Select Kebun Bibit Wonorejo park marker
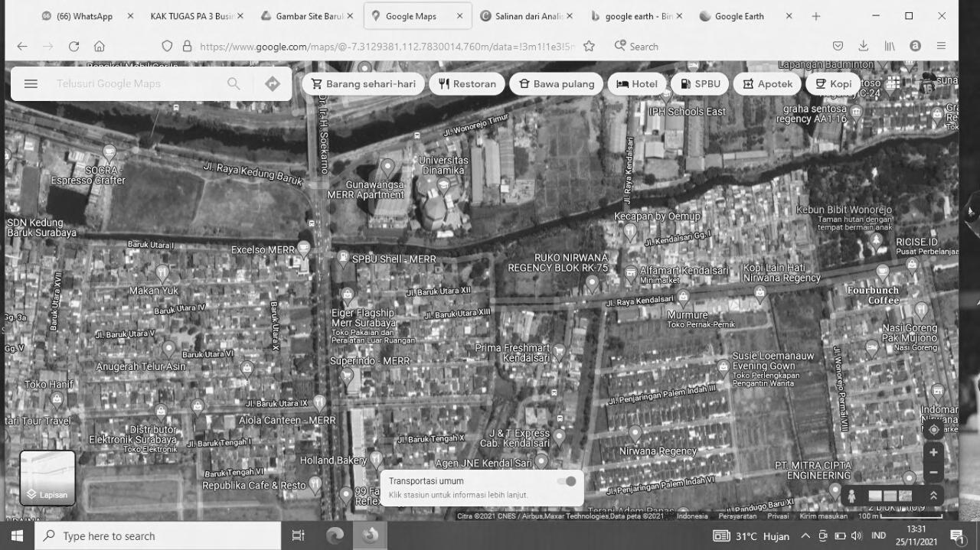This screenshot has width=980, height=550. (876, 240)
